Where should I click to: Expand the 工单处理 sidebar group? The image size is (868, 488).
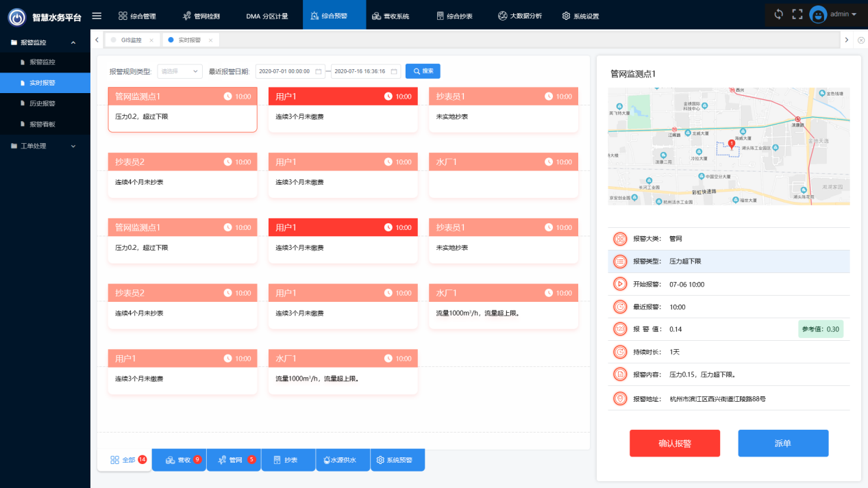(73, 146)
